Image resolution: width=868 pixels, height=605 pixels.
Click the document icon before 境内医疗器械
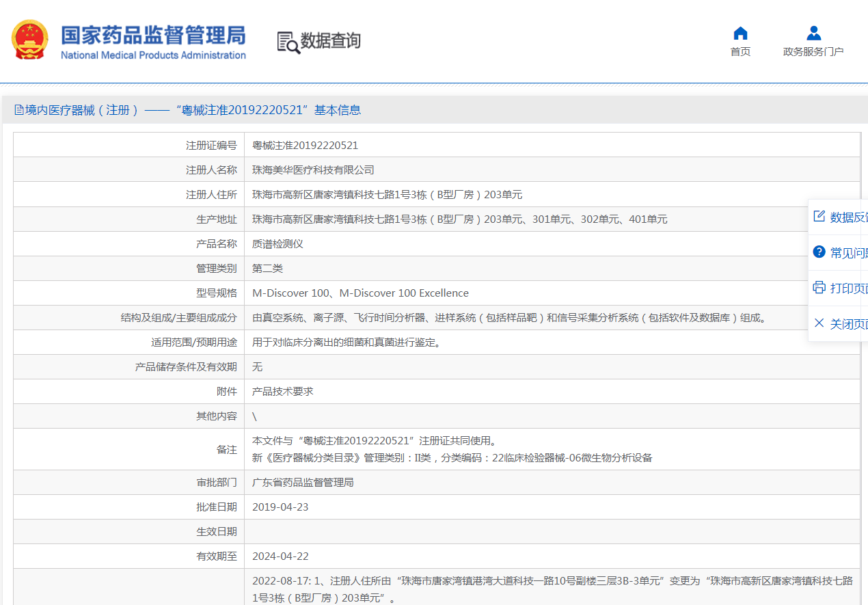click(19, 110)
